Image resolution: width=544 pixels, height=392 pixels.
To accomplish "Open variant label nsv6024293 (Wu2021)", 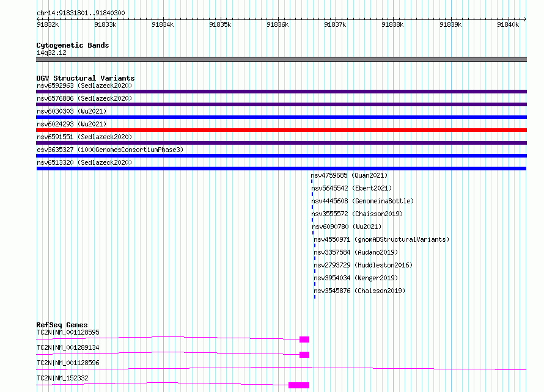I will [72, 124].
